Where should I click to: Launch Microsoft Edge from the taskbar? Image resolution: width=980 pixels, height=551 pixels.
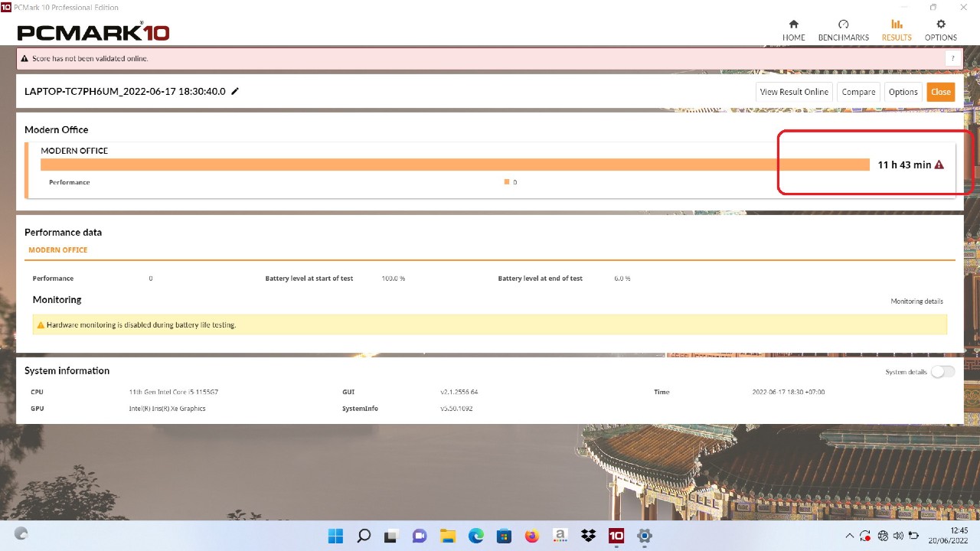[475, 536]
